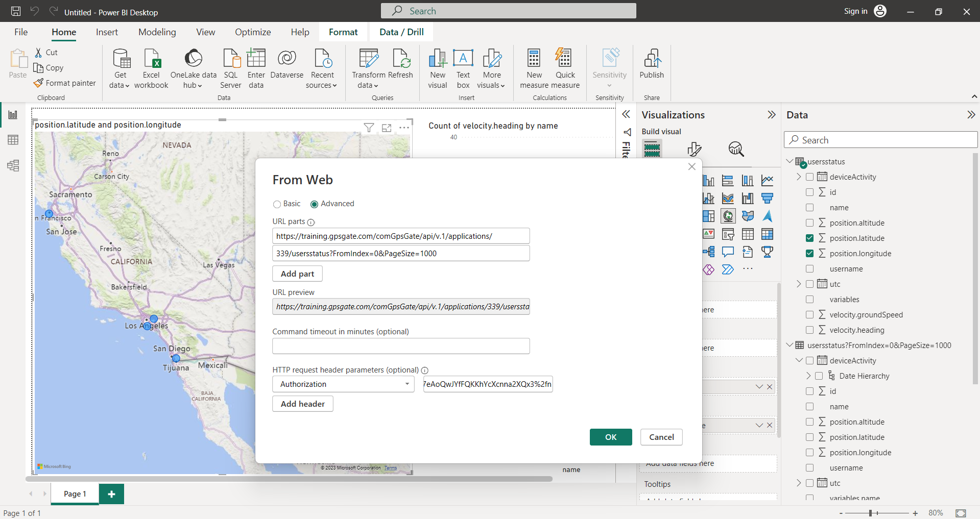980x519 pixels.
Task: Uncheck position.latitude field checkbox
Action: tap(810, 238)
